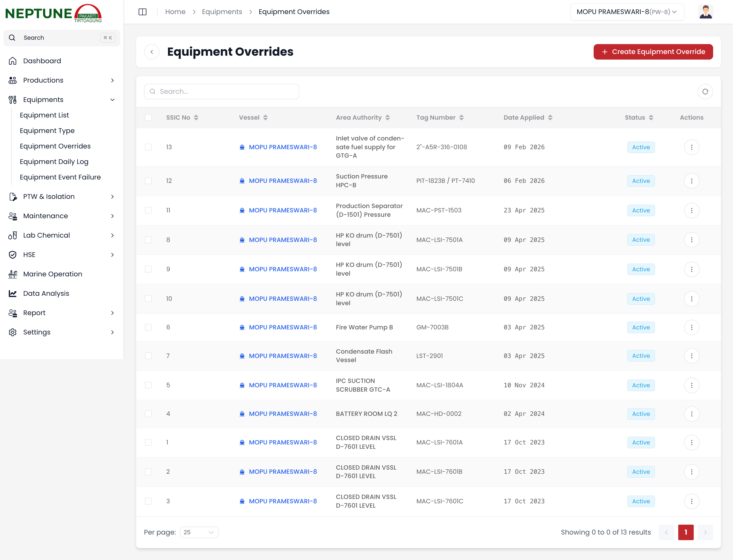Image resolution: width=733 pixels, height=560 pixels.
Task: Open Equipment List submenu item
Action: (x=44, y=115)
